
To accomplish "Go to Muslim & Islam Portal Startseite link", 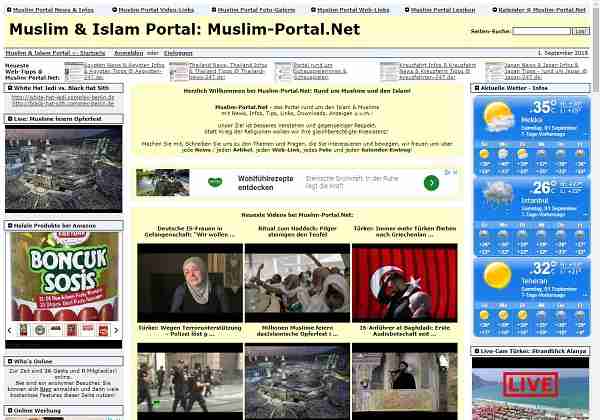I will coord(55,53).
